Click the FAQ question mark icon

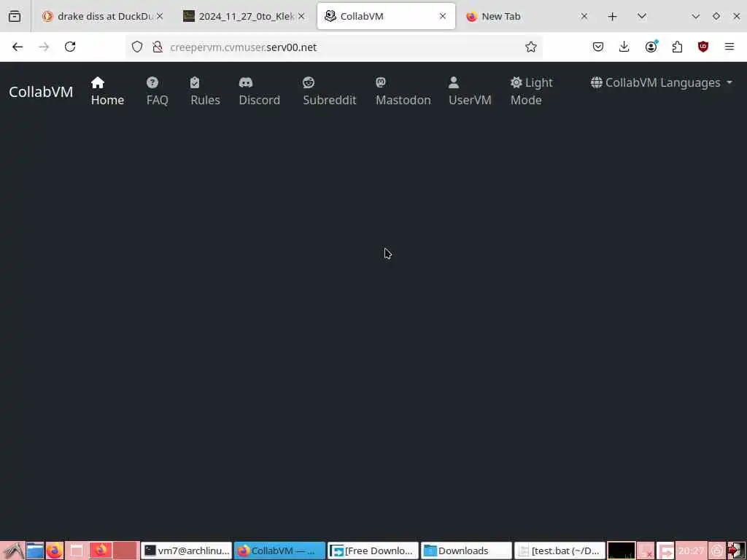(152, 83)
